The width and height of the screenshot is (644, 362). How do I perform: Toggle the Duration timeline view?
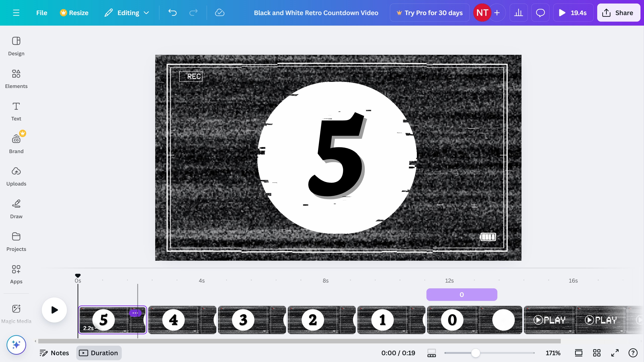point(99,353)
